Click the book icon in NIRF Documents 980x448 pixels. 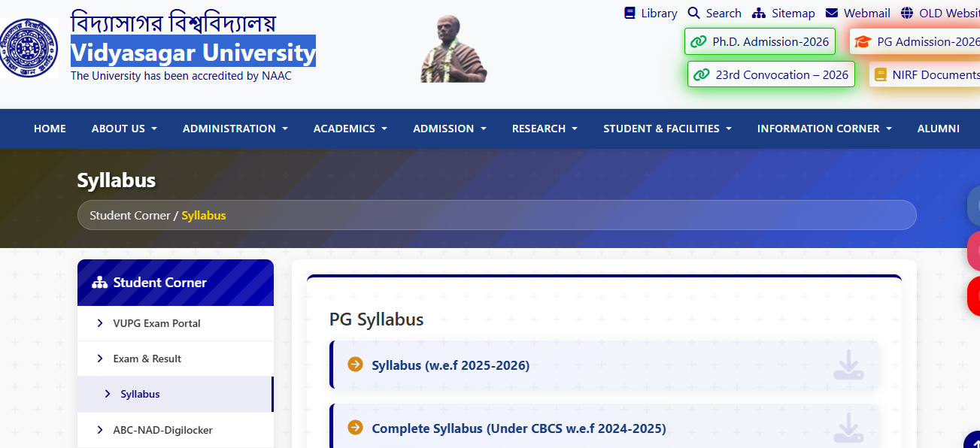[881, 74]
